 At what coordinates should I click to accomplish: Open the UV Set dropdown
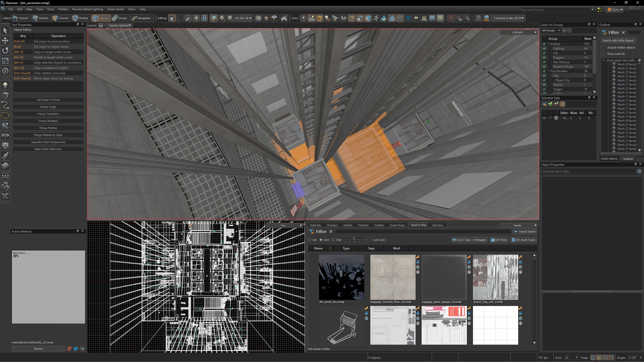coord(243,18)
